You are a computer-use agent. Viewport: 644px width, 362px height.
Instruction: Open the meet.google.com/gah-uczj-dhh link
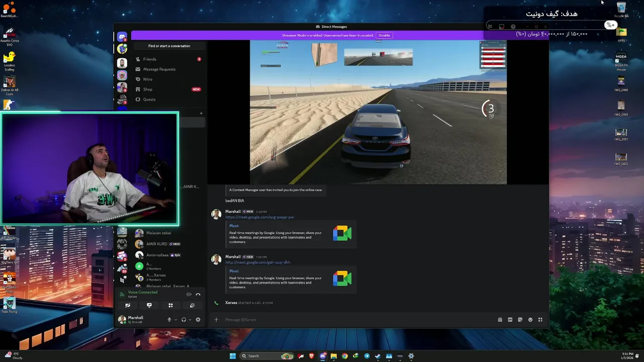[x=258, y=262]
